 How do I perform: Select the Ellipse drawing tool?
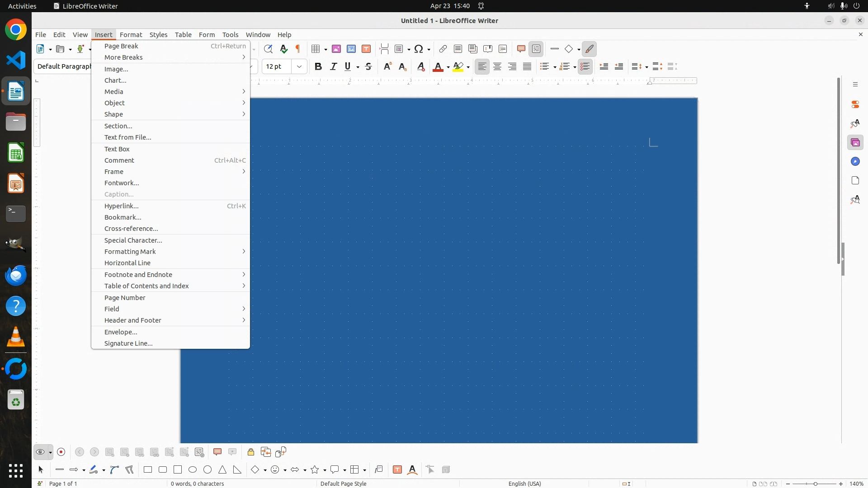pyautogui.click(x=193, y=470)
